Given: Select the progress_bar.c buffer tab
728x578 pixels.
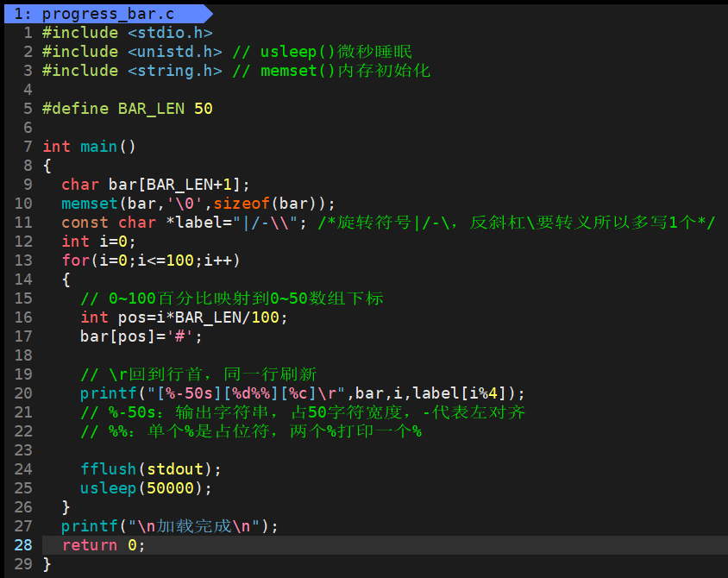Looking at the screenshot, I should (108, 14).
